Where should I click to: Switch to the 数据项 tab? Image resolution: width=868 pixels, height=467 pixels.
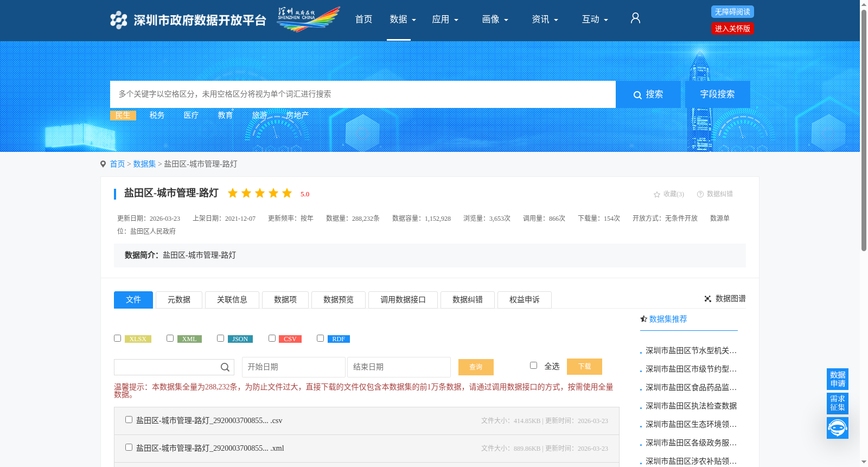coord(285,300)
